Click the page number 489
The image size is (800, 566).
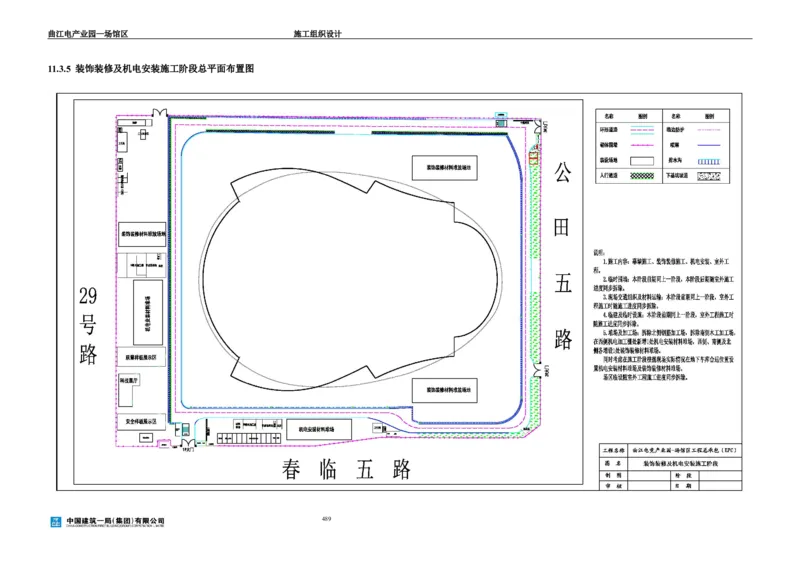(x=327, y=519)
